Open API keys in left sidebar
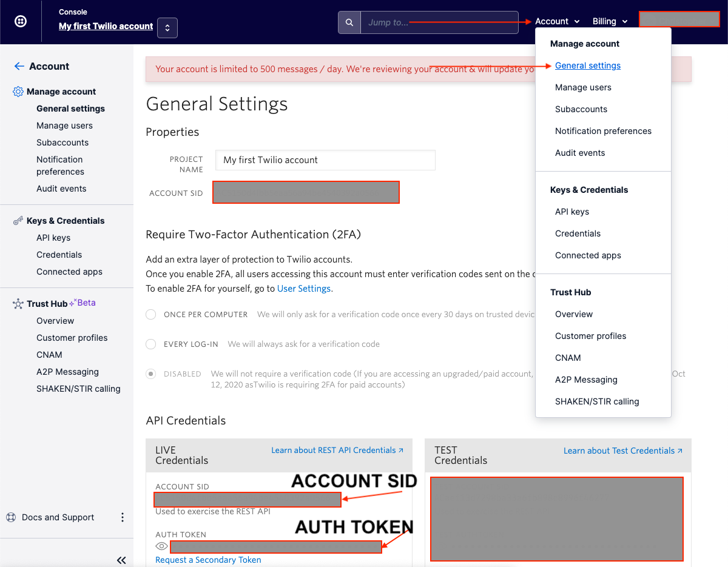Image resolution: width=728 pixels, height=567 pixels. point(53,238)
